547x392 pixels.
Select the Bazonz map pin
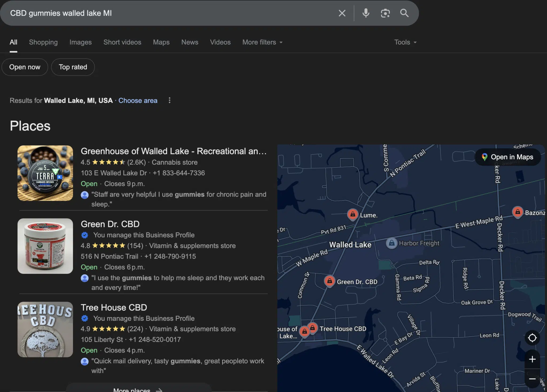point(518,212)
